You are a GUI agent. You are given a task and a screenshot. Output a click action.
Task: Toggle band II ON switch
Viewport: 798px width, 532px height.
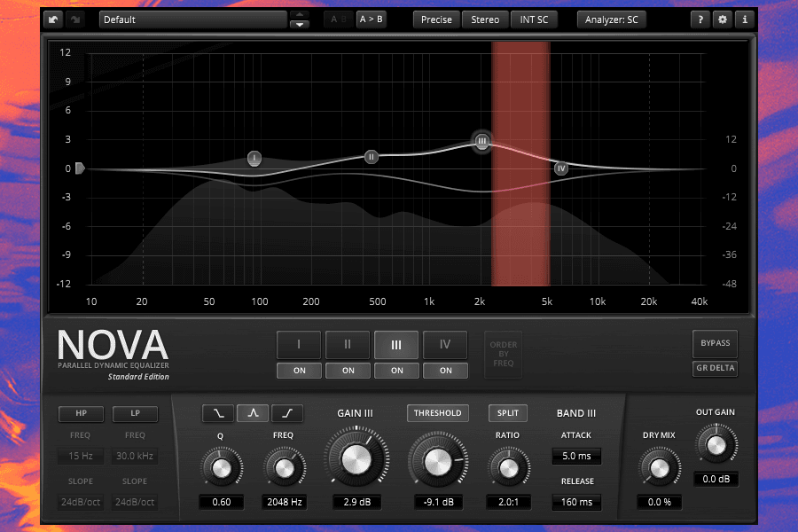[348, 371]
